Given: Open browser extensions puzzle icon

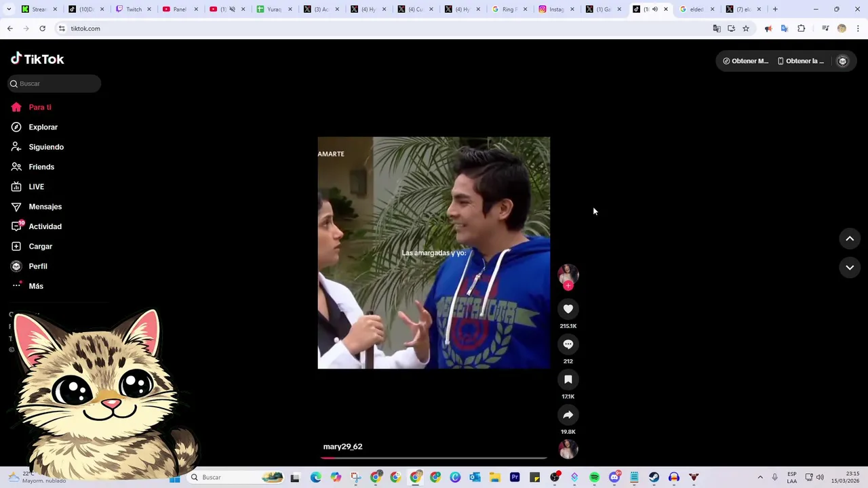Looking at the screenshot, I should 801,28.
